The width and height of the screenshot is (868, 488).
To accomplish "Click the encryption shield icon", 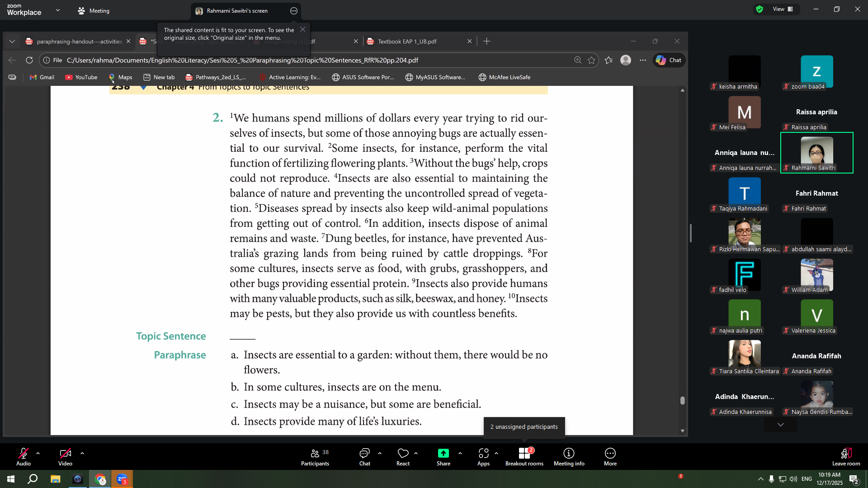I will 759,9.
